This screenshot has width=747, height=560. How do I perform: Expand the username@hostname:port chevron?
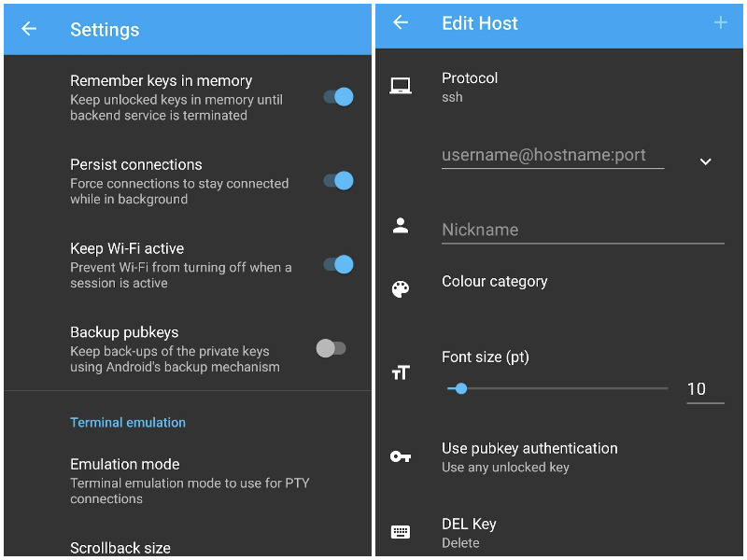pos(706,161)
